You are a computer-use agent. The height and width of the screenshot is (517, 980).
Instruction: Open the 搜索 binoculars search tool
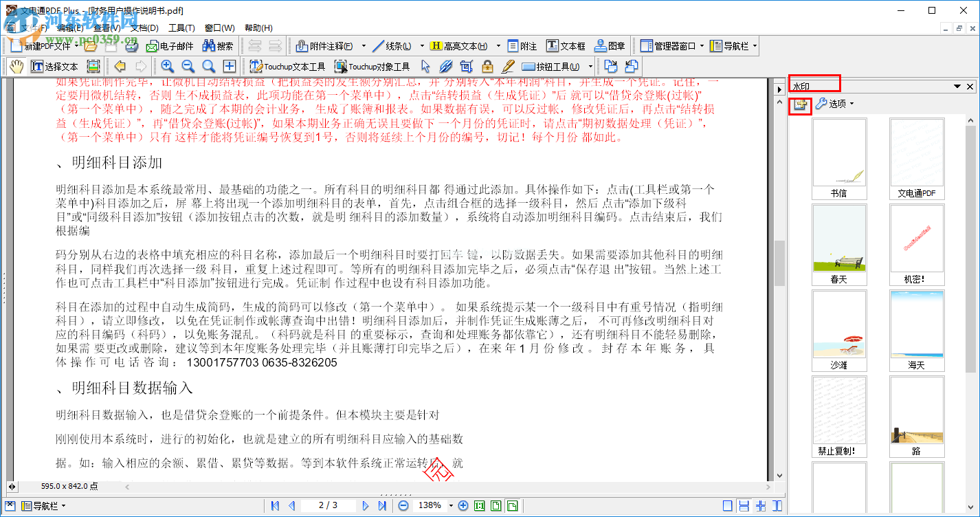tap(218, 46)
